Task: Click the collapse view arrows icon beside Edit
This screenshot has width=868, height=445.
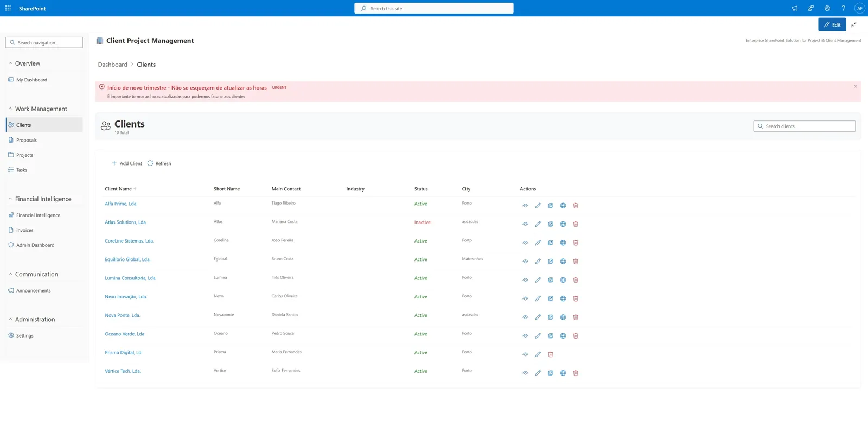Action: tap(854, 24)
